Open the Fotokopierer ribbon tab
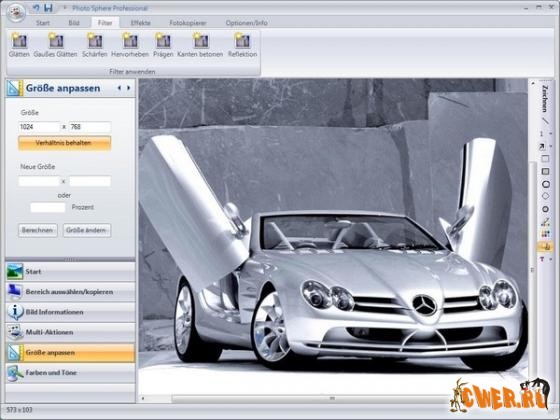The width and height of the screenshot is (560, 420). point(188,23)
